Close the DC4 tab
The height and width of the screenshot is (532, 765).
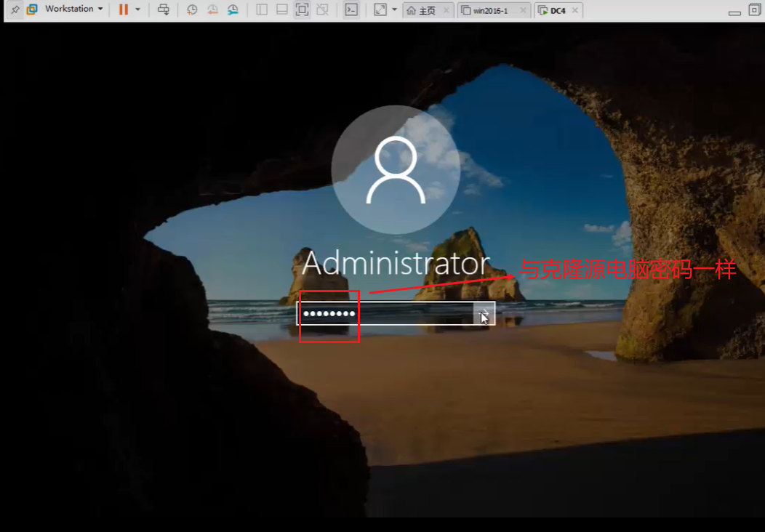574,10
